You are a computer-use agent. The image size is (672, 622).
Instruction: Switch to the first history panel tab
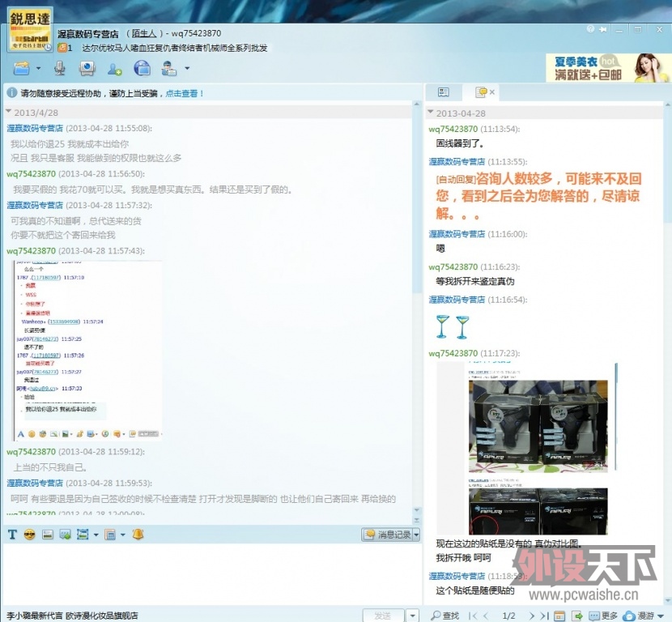point(443,92)
